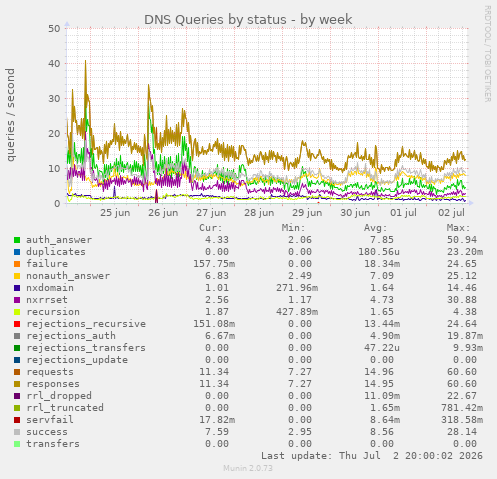Click the failure orange legend swatch
This screenshot has width=497, height=479.
click(x=17, y=264)
